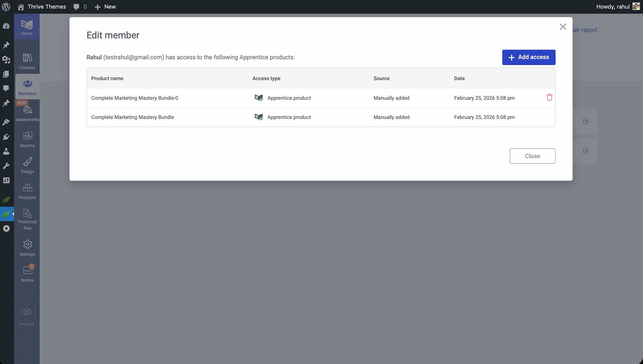Open Protected files section

[27, 219]
